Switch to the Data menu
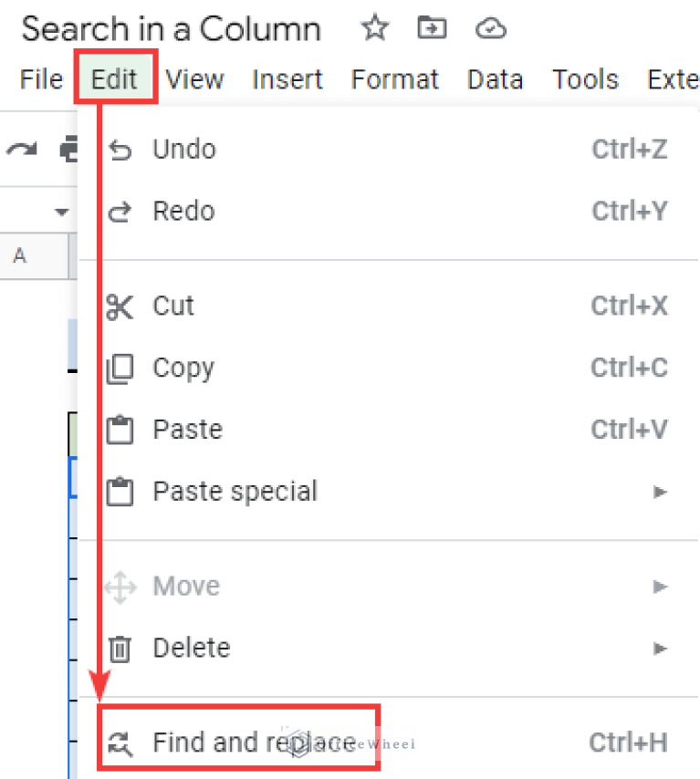This screenshot has height=779, width=700. (x=495, y=79)
